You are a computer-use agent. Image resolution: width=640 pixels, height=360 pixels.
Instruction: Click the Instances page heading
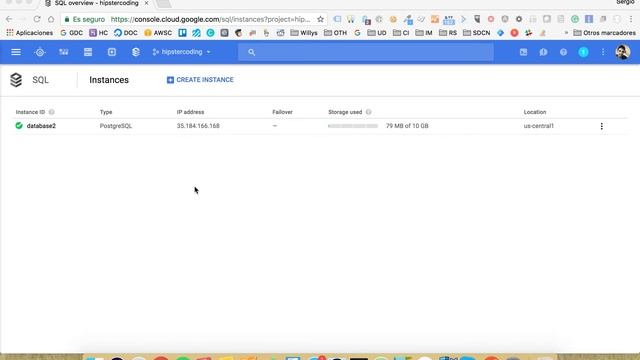pos(109,80)
